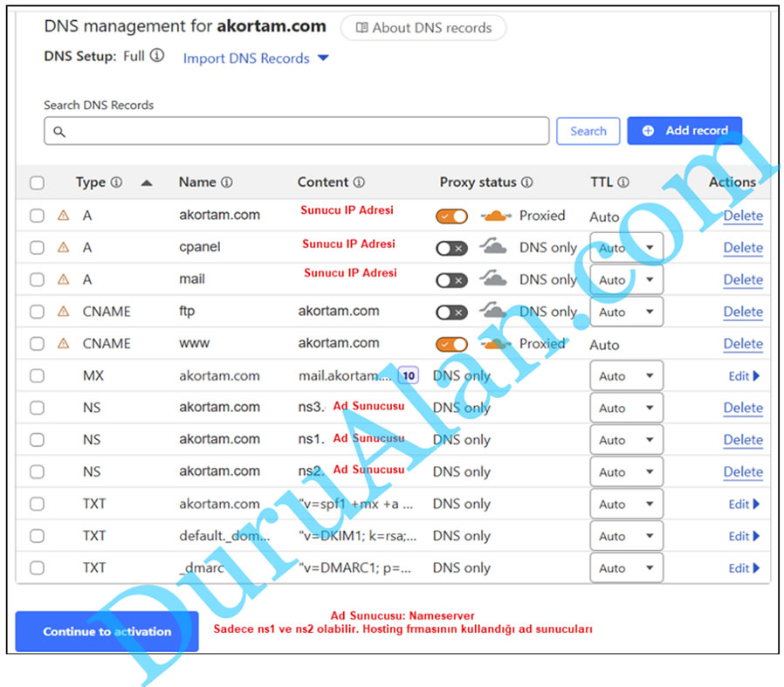Image resolution: width=784 pixels, height=687 pixels.
Task: Click the sort arrow in the Type column header
Action: click(x=147, y=183)
